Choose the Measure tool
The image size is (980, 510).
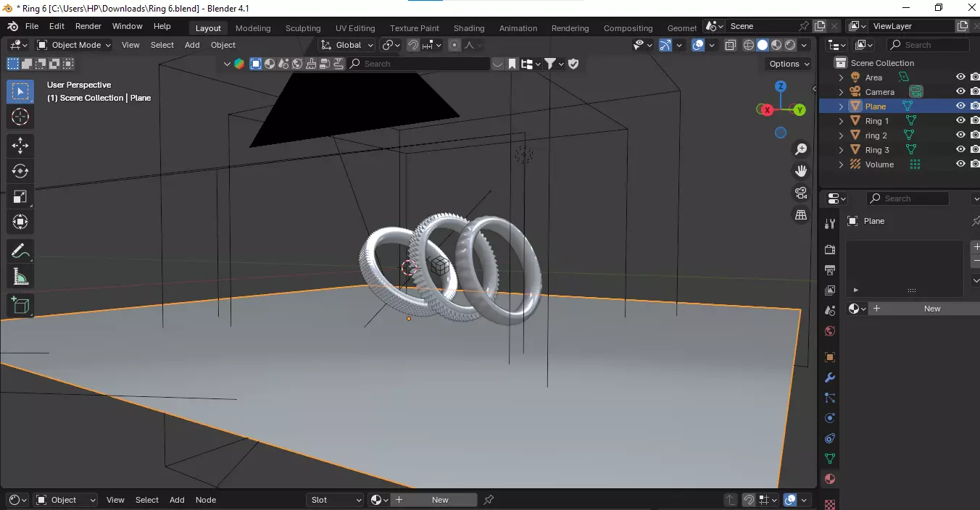[20, 277]
